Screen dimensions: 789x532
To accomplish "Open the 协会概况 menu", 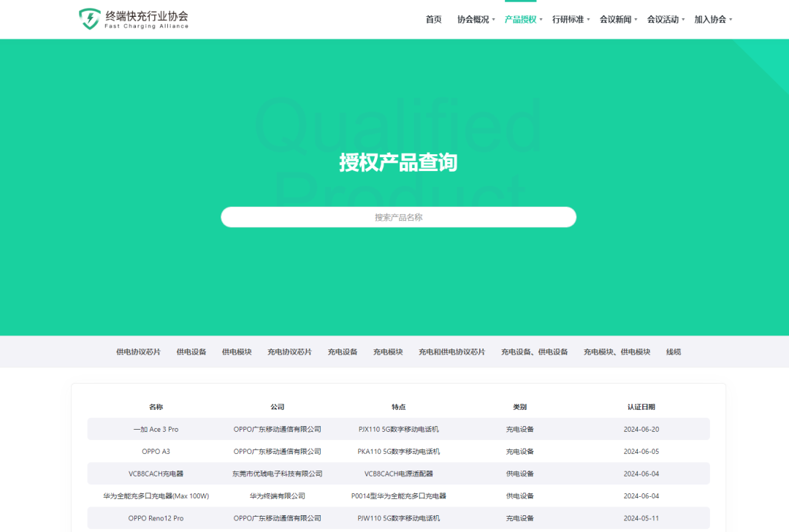I will [x=473, y=20].
